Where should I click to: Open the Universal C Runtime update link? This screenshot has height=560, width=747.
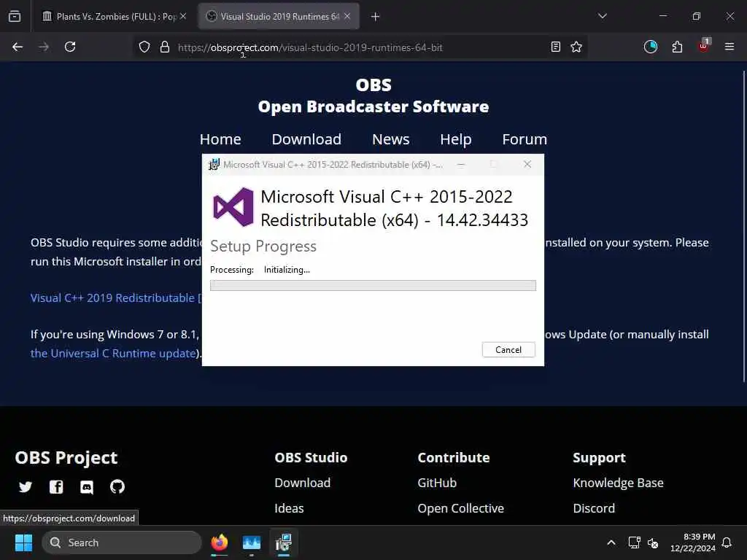[114, 354]
